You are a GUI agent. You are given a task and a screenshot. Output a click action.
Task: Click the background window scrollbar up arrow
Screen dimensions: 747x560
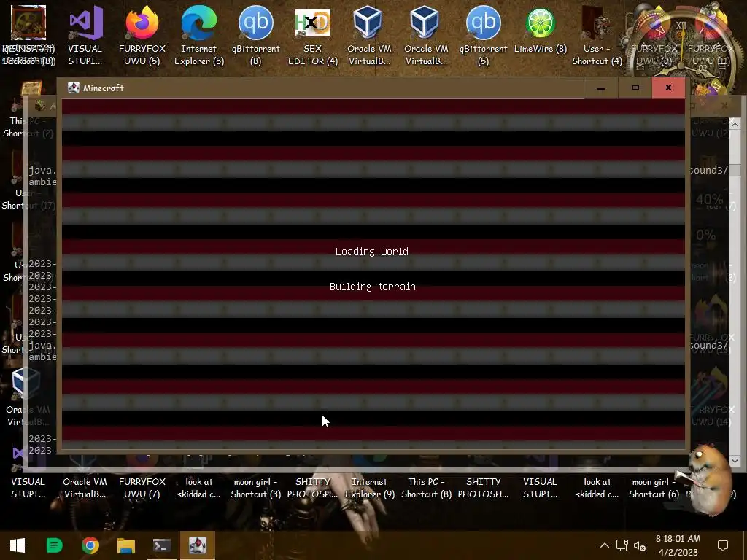(735, 124)
